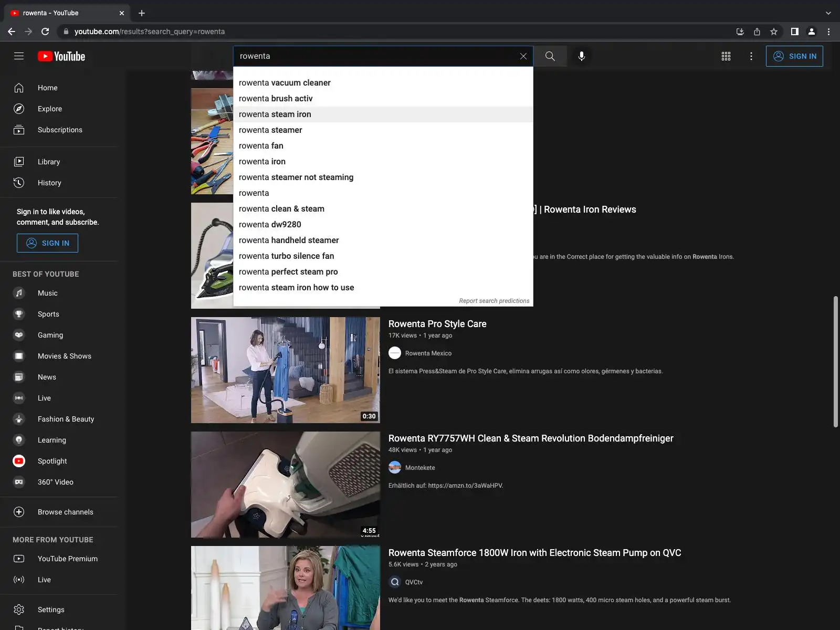Open 360° Video
This screenshot has height=630, width=840.
coord(59,482)
